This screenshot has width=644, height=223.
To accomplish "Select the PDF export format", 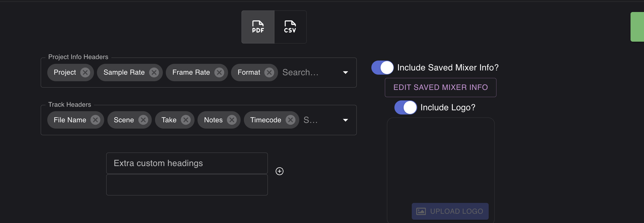I will 258,27.
